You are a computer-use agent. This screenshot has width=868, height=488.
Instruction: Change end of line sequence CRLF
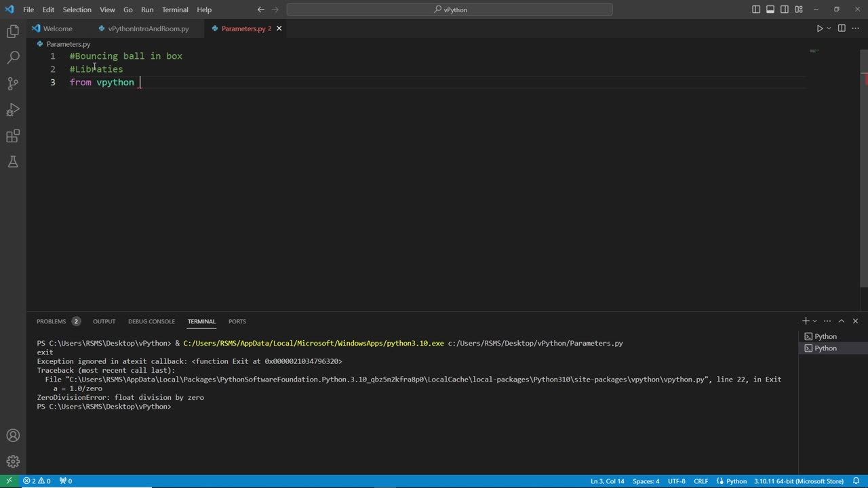coord(701,481)
